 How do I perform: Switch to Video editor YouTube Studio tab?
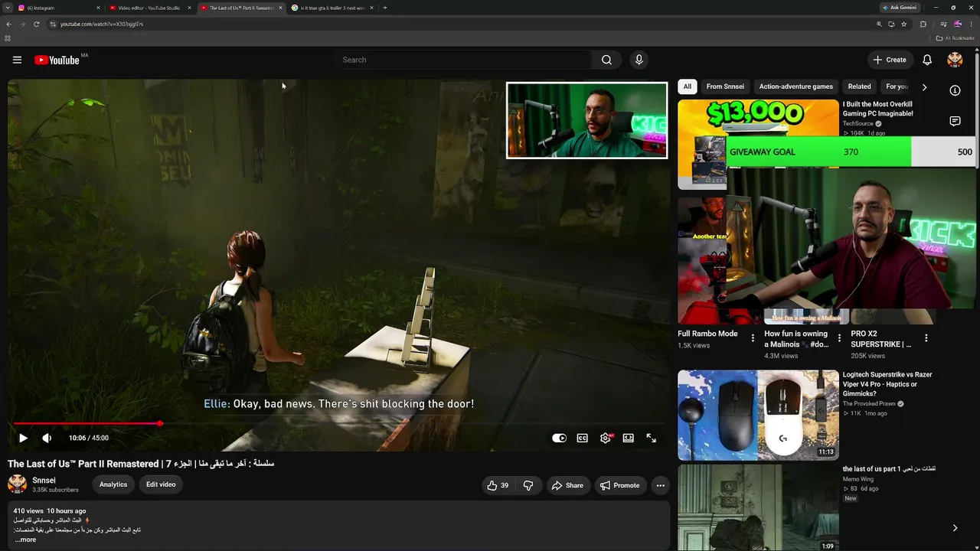coord(149,8)
